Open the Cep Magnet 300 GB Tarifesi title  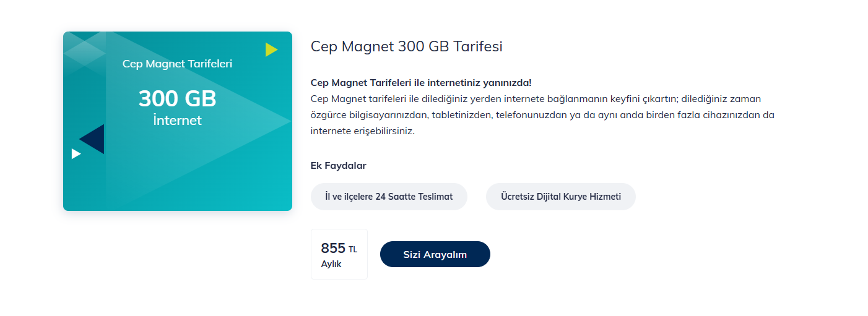[406, 46]
